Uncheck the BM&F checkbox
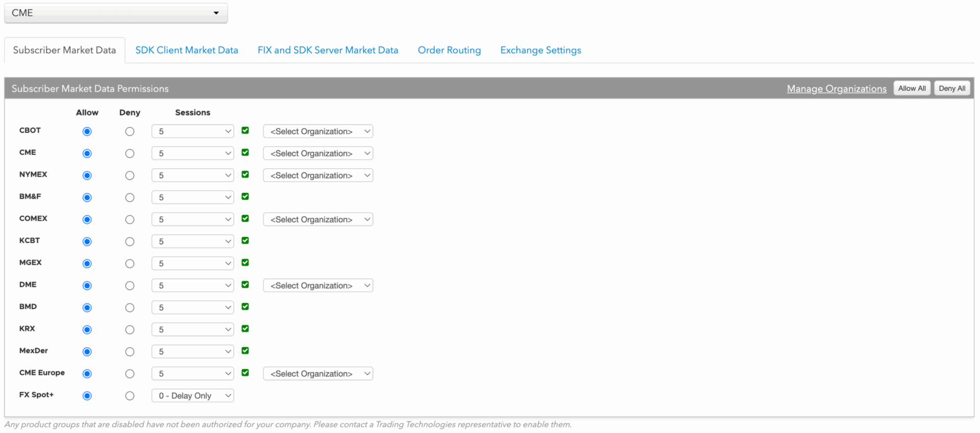The height and width of the screenshot is (433, 980). pos(246,196)
